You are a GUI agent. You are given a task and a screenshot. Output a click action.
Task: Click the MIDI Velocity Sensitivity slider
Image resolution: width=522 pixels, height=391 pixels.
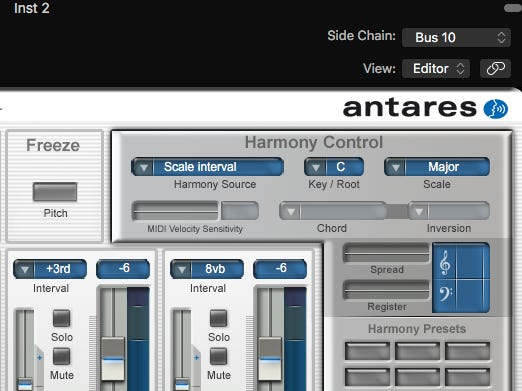click(x=175, y=211)
